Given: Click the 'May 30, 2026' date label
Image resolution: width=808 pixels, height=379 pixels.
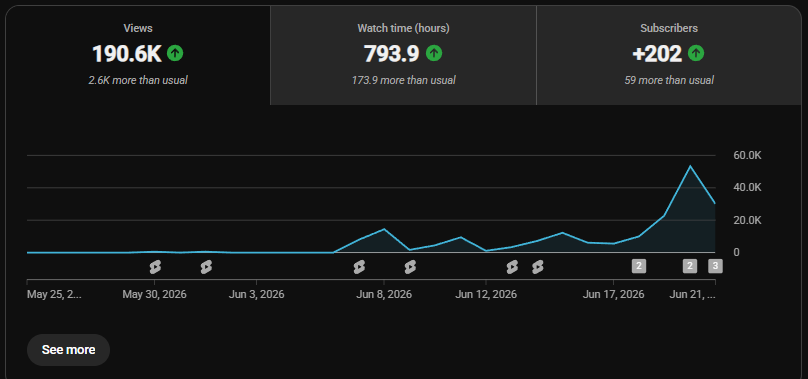Looking at the screenshot, I should (x=155, y=294).
